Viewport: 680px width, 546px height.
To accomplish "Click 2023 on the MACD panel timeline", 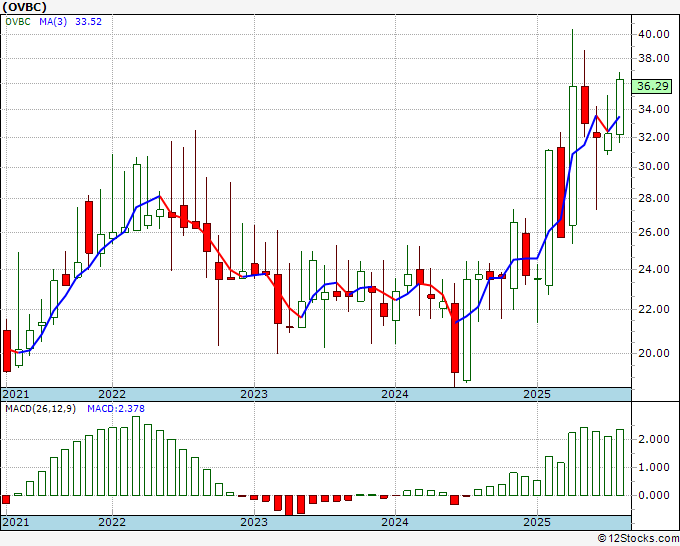I will 254,521.
